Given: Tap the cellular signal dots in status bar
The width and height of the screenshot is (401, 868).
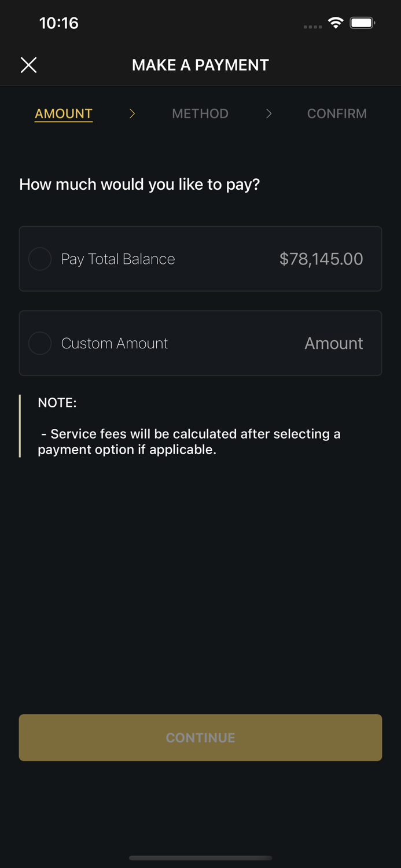Looking at the screenshot, I should [x=312, y=26].
